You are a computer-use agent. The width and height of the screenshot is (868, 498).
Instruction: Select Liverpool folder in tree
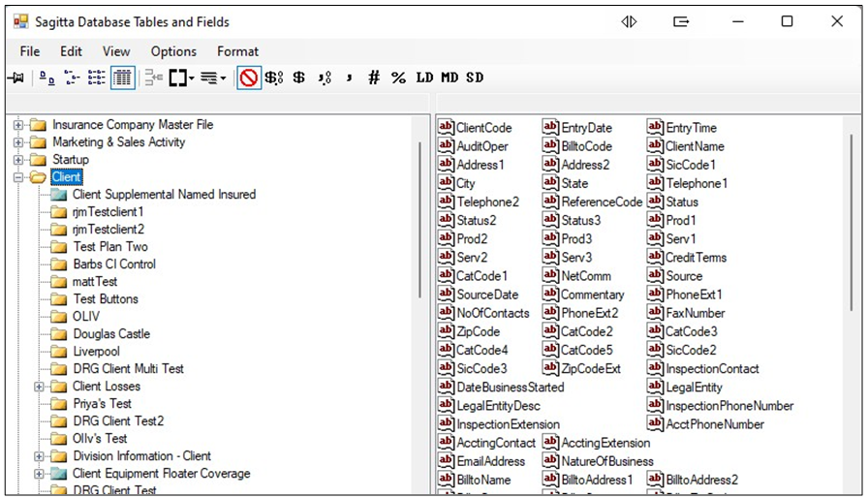(96, 352)
